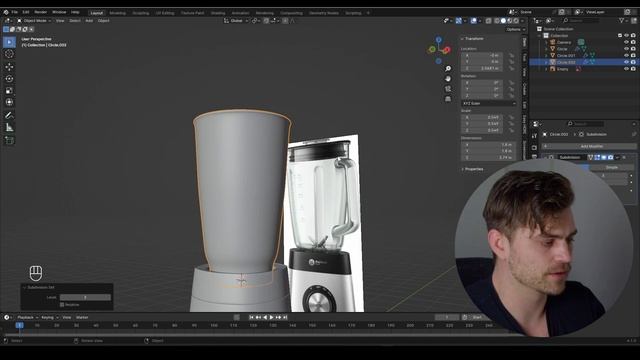Open Tool properties tab icon
This screenshot has width=640, height=360.
pos(534,136)
